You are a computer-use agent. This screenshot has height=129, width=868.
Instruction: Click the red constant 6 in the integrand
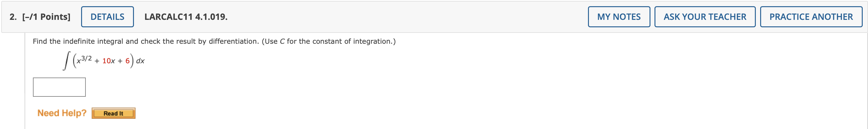tap(127, 61)
